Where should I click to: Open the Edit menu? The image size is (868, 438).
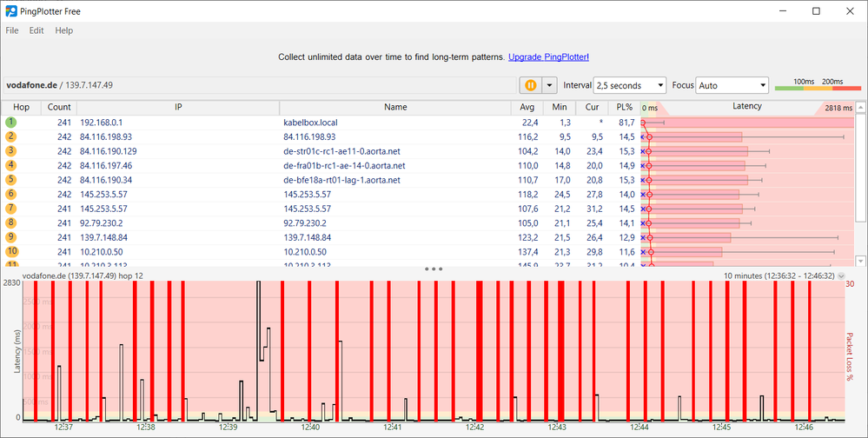click(x=36, y=30)
